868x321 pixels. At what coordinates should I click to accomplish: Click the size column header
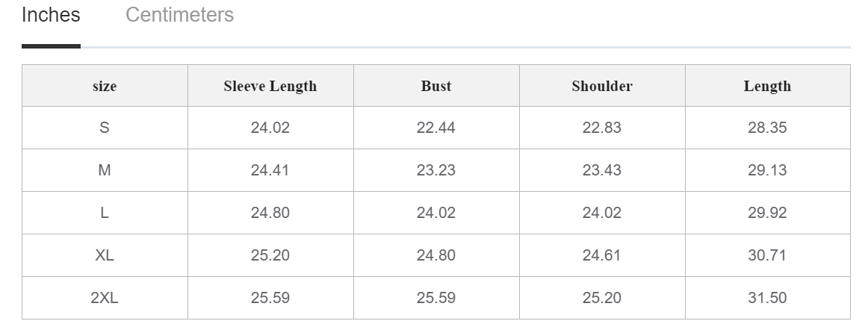105,86
